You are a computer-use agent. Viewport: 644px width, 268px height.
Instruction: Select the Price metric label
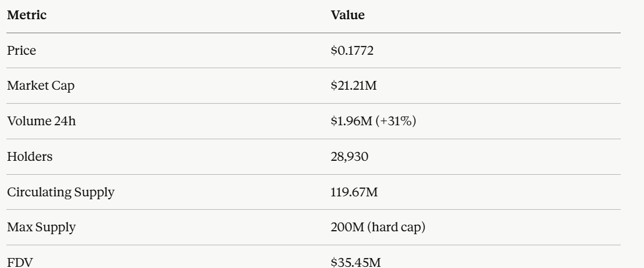click(22, 51)
